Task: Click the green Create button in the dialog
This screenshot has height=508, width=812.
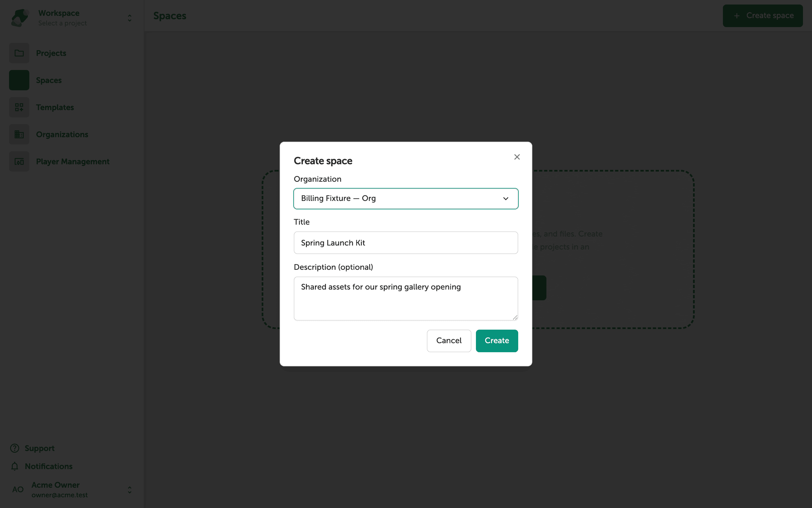Action: (x=497, y=341)
